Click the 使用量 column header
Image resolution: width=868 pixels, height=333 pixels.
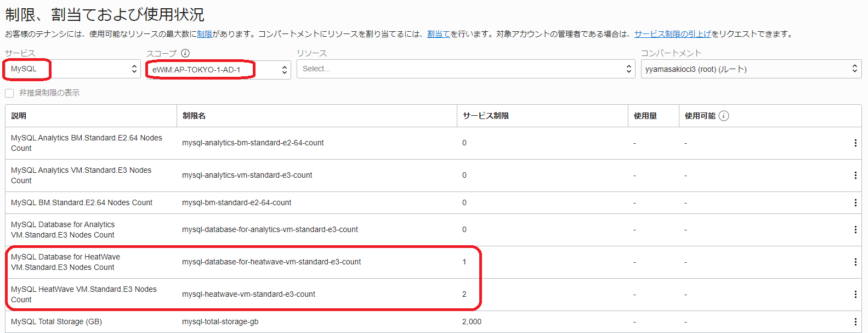click(645, 116)
